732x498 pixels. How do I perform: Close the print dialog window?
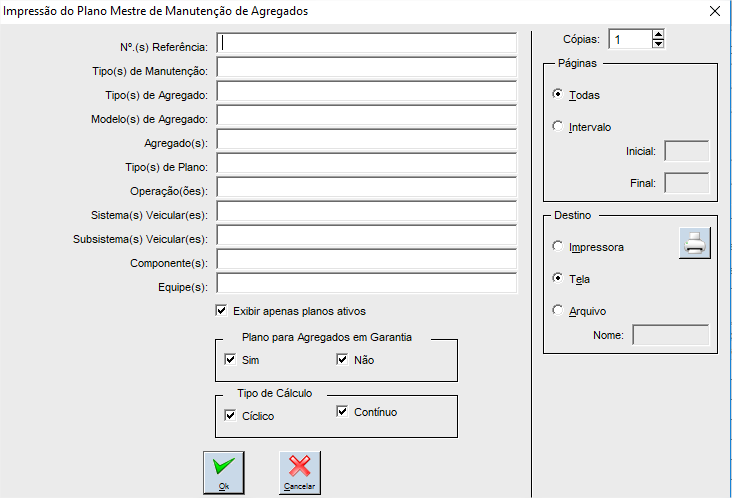(x=714, y=11)
